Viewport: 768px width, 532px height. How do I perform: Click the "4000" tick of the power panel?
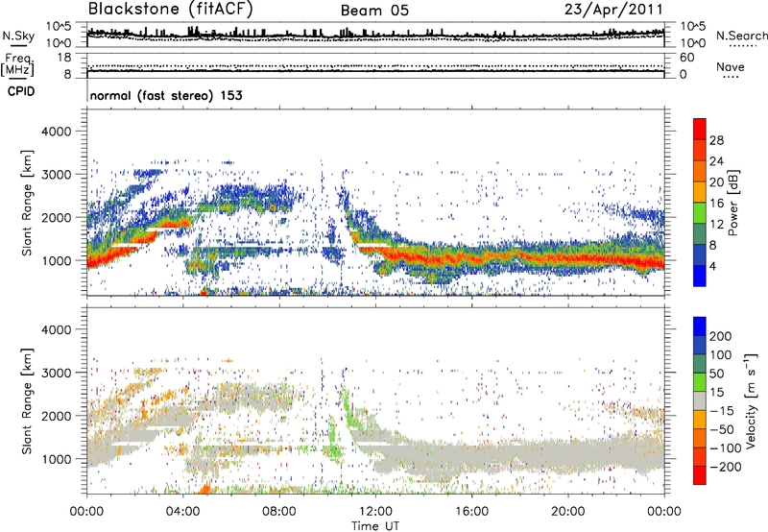[x=56, y=132]
